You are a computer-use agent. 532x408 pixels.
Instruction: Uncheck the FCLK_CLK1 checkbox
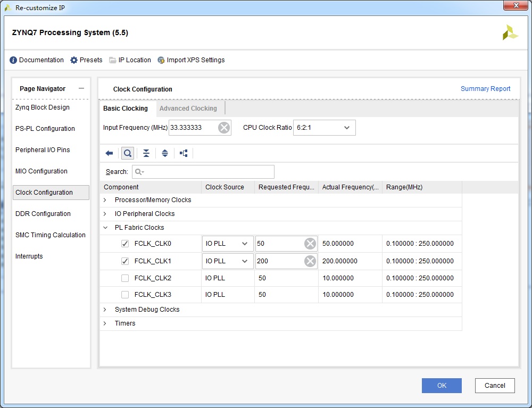coord(125,261)
